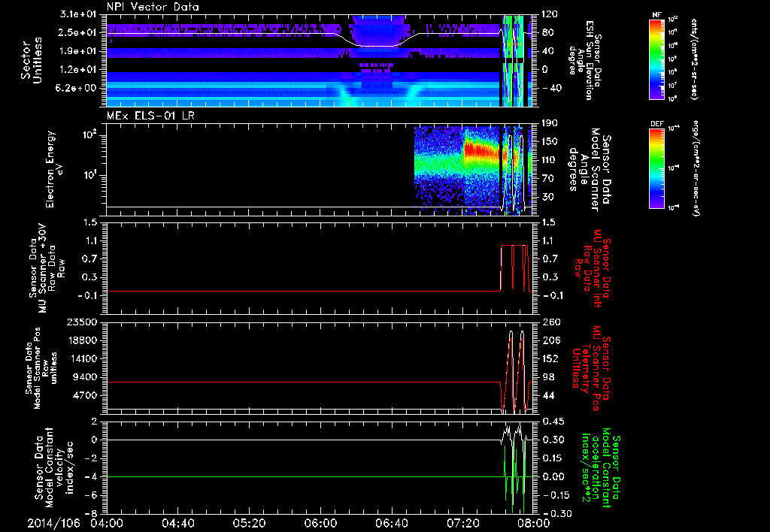Image resolution: width=770 pixels, height=532 pixels.
Task: Click the "98" telemetry tick value
Action: pos(547,377)
